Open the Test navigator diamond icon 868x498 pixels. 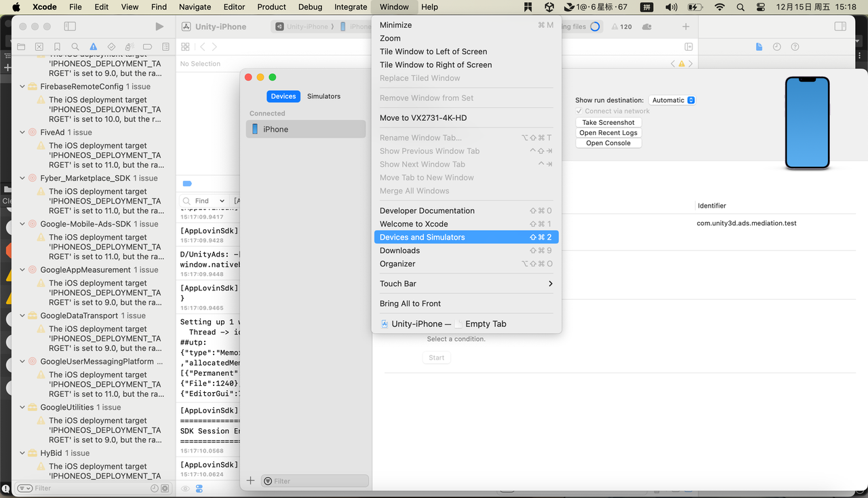(111, 47)
